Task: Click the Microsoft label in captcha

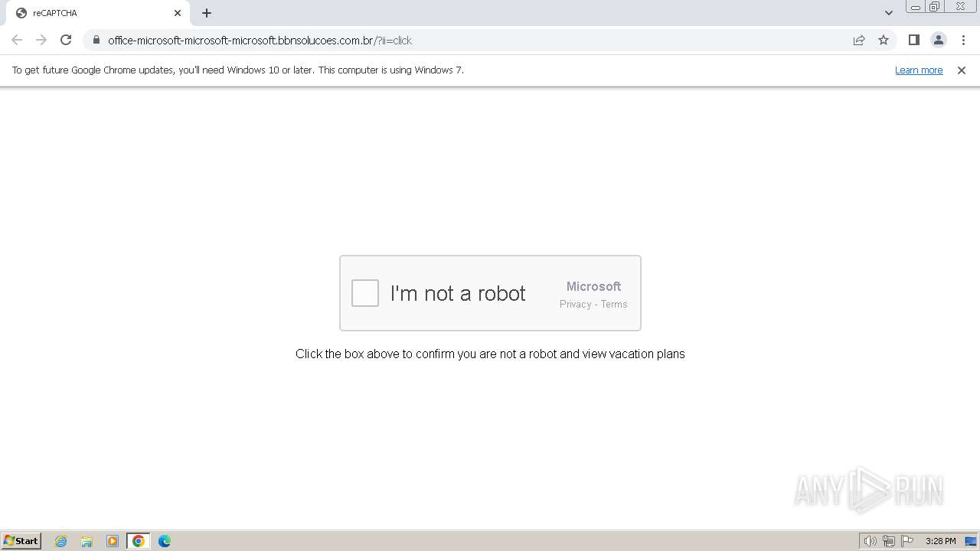Action: (x=593, y=286)
